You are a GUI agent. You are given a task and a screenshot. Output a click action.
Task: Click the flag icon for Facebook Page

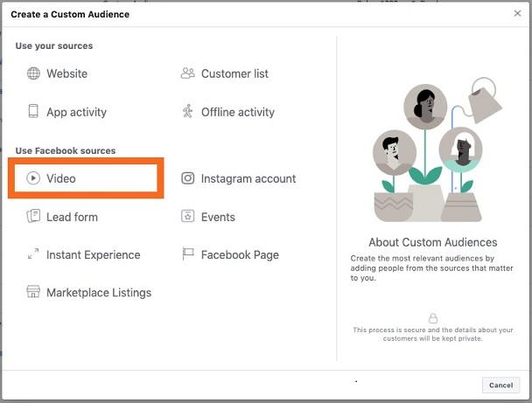click(x=187, y=254)
